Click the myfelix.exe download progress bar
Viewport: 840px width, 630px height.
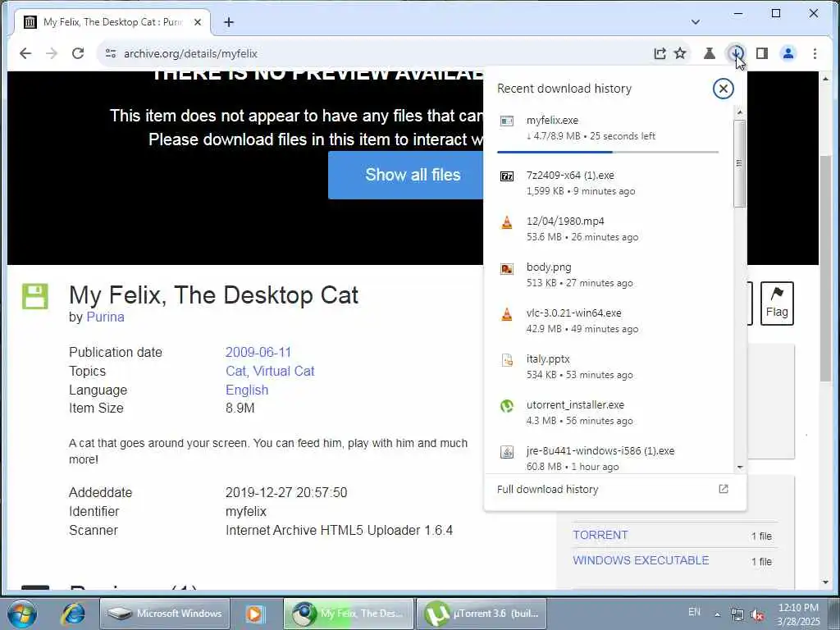tap(608, 152)
